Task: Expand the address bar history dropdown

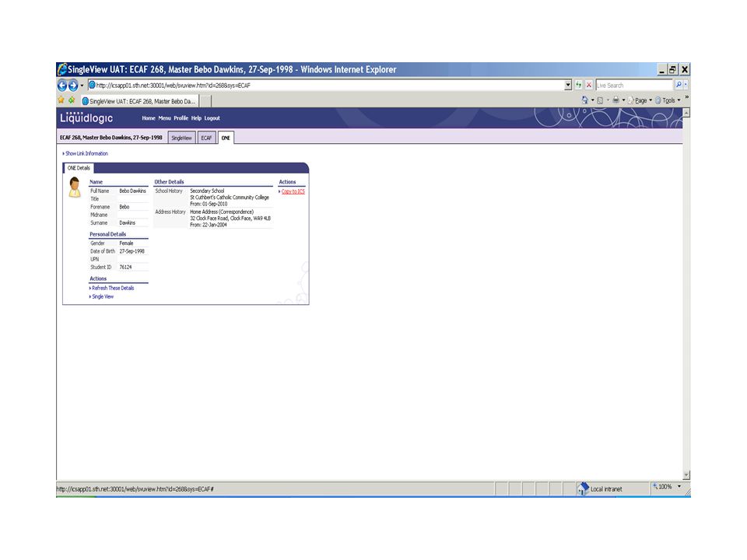Action: coord(568,86)
